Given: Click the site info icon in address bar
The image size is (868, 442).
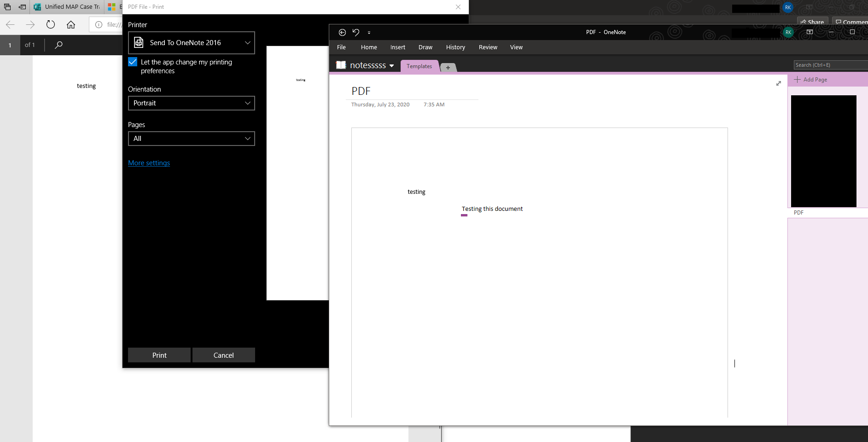Looking at the screenshot, I should pyautogui.click(x=99, y=24).
